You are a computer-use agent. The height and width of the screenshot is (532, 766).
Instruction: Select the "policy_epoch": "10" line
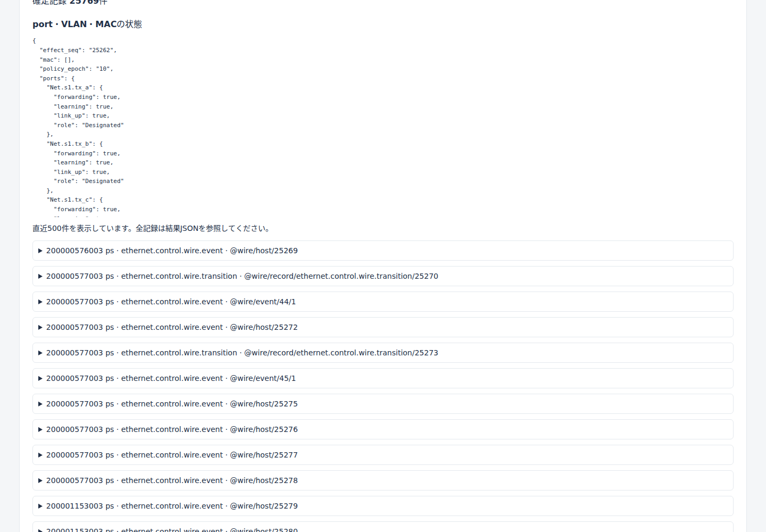point(76,69)
